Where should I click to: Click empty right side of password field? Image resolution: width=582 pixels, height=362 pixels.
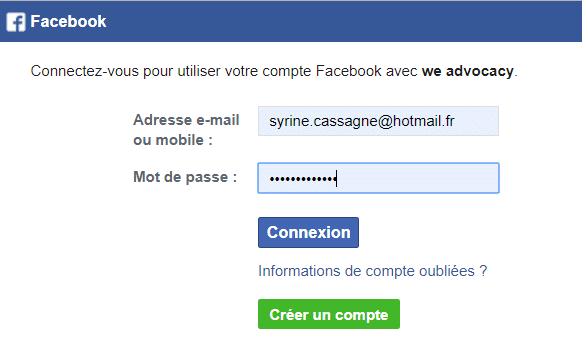418,178
